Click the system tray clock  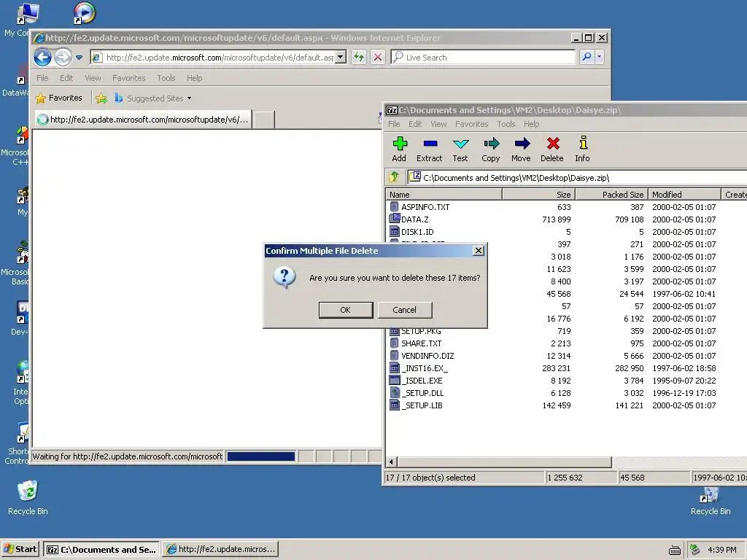722,550
